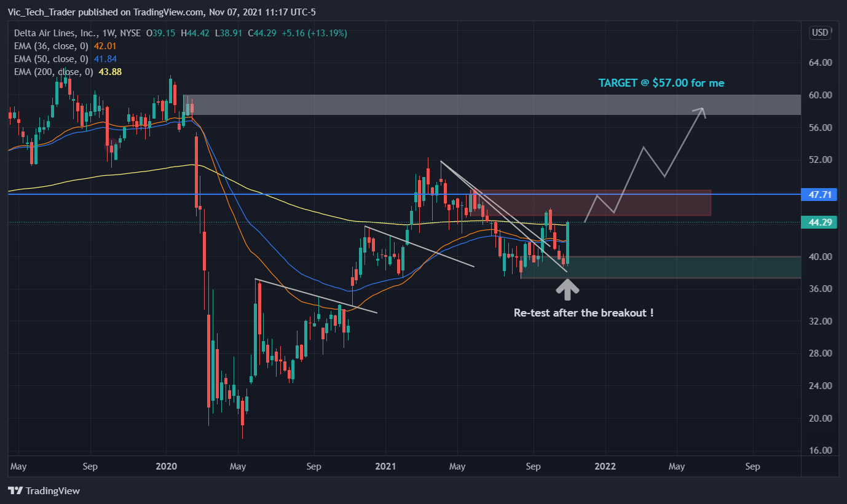Screen dimensions: 847x504
Task: Click the USD currency button
Action: click(820, 33)
